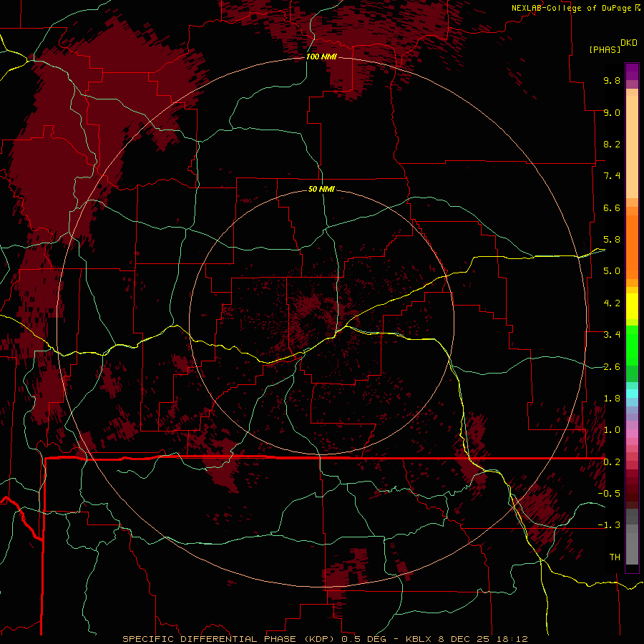Click the 'TH' threshold label on scale
This screenshot has width=644, height=644.
coord(615,557)
